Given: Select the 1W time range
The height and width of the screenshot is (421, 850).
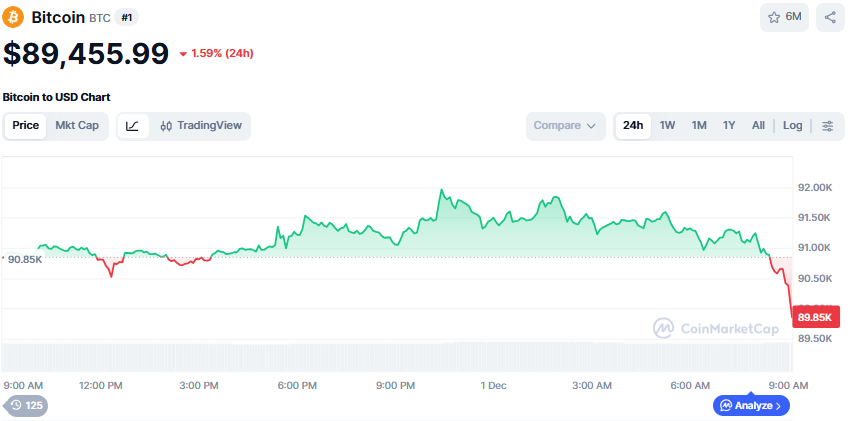Looking at the screenshot, I should 667,126.
